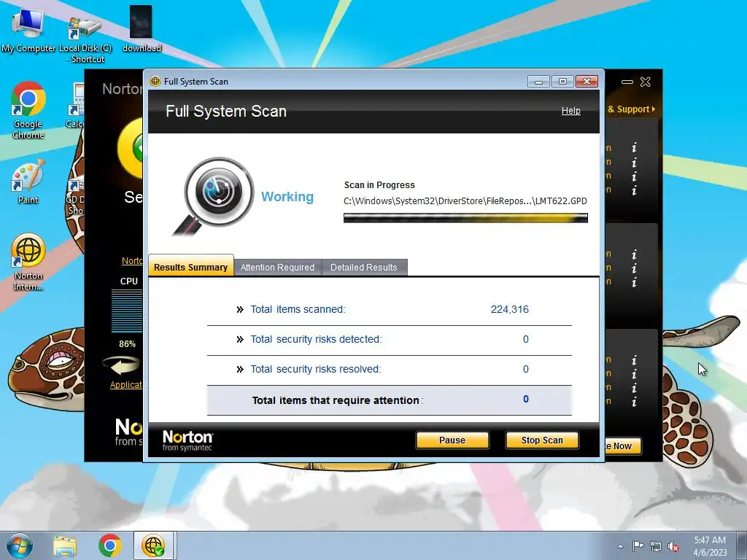The width and height of the screenshot is (747, 560).
Task: Minimize the Norton main window
Action: point(627,82)
